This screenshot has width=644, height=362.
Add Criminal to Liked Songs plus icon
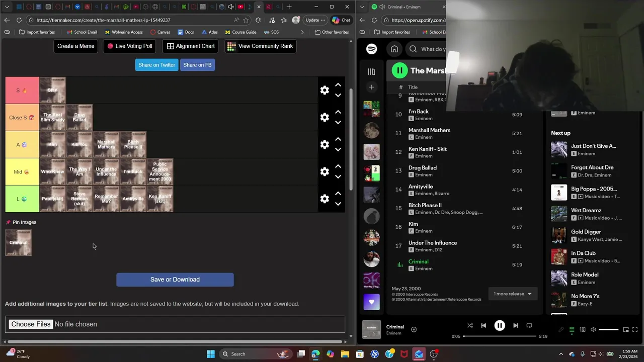414,330
